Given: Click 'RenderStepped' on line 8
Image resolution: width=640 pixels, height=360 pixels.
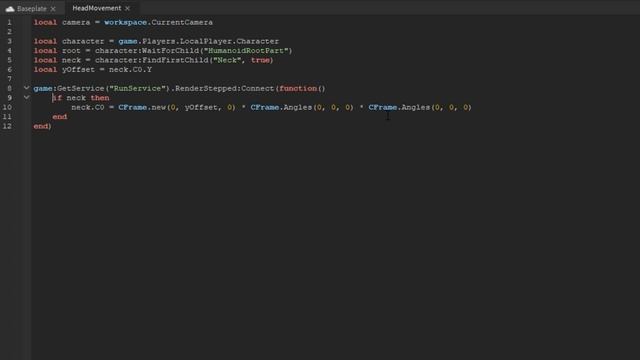Looking at the screenshot, I should tap(206, 88).
